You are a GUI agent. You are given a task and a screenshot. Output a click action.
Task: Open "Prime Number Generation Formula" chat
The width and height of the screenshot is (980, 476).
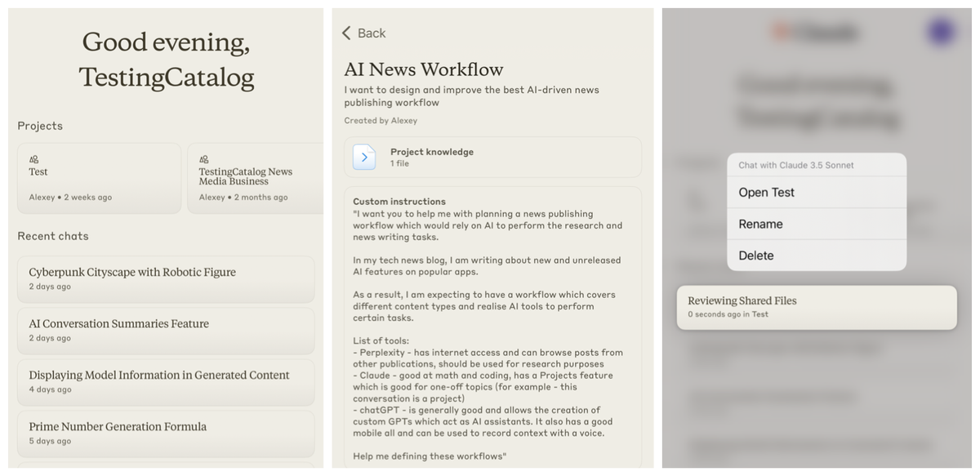(x=166, y=432)
